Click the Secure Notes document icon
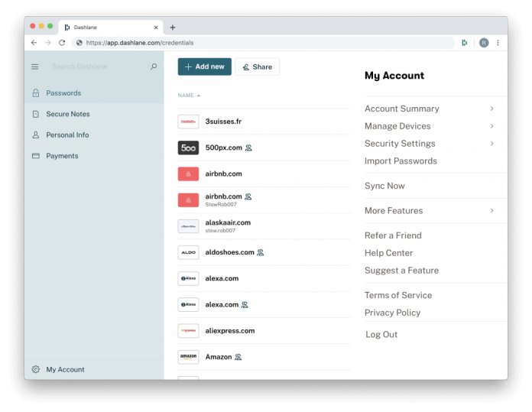Image resolution: width=532 pixels, height=412 pixels. [36, 114]
